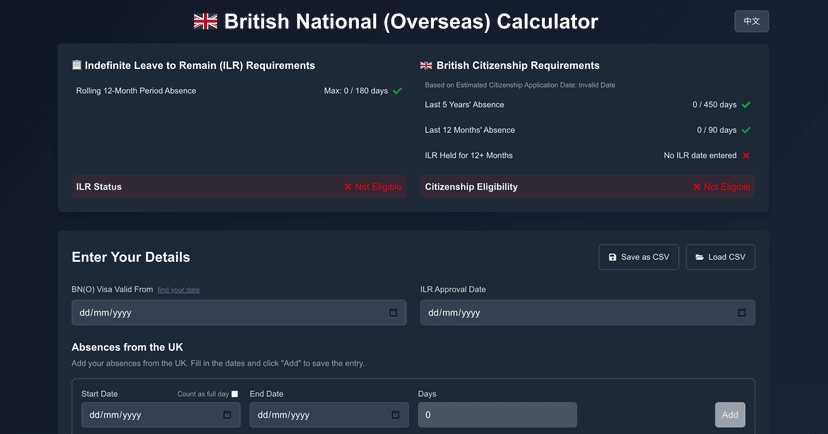Click the 'ILR Held for 12+ Months' label

[468, 155]
